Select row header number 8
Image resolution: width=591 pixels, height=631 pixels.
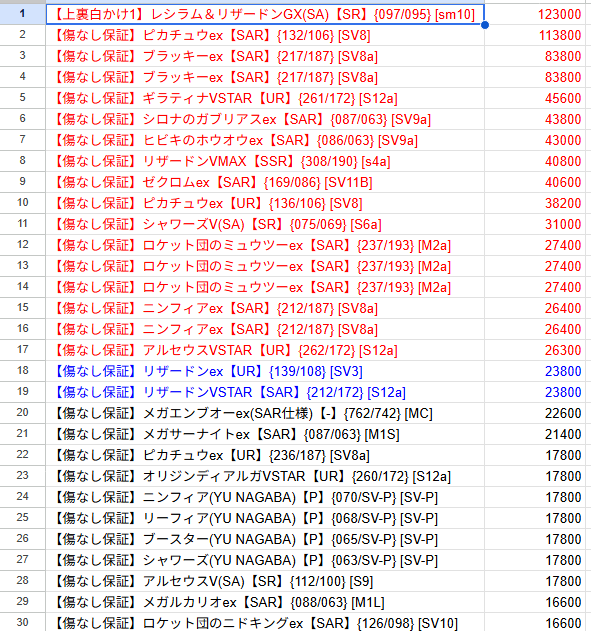23,161
